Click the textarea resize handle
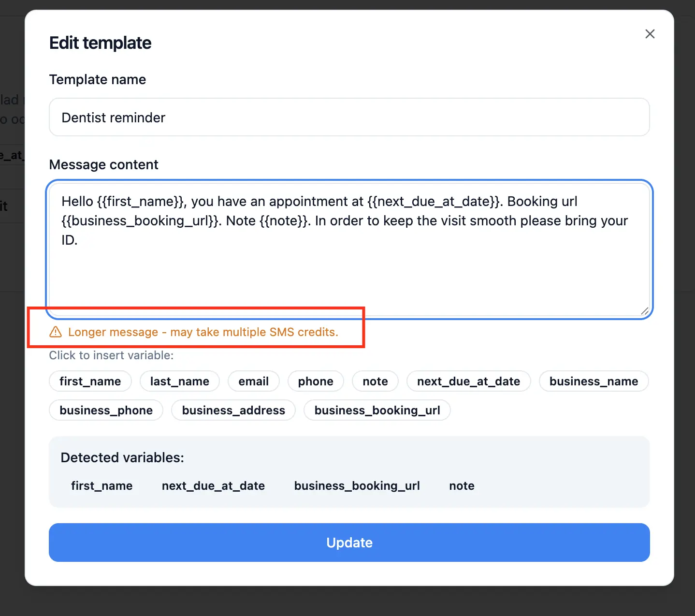Screen dimensions: 695x616 pos(644,311)
